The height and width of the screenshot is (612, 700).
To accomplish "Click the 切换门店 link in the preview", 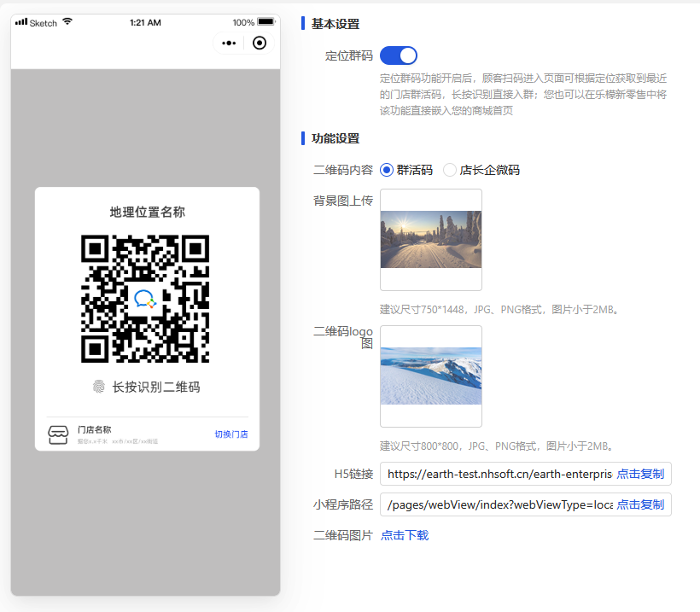I will coord(231,434).
